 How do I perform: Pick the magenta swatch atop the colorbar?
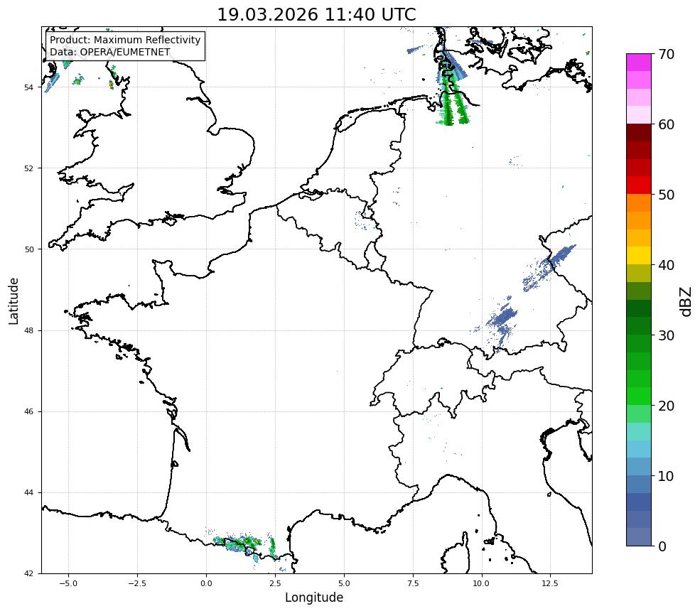coord(639,63)
